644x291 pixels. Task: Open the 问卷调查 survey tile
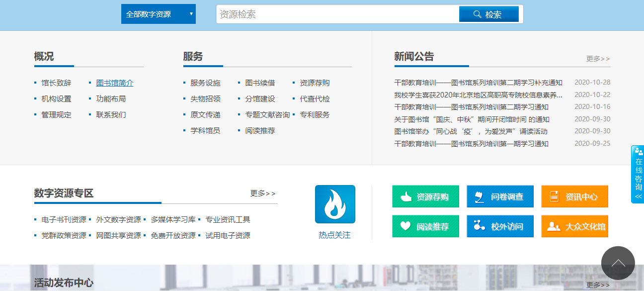pos(500,196)
